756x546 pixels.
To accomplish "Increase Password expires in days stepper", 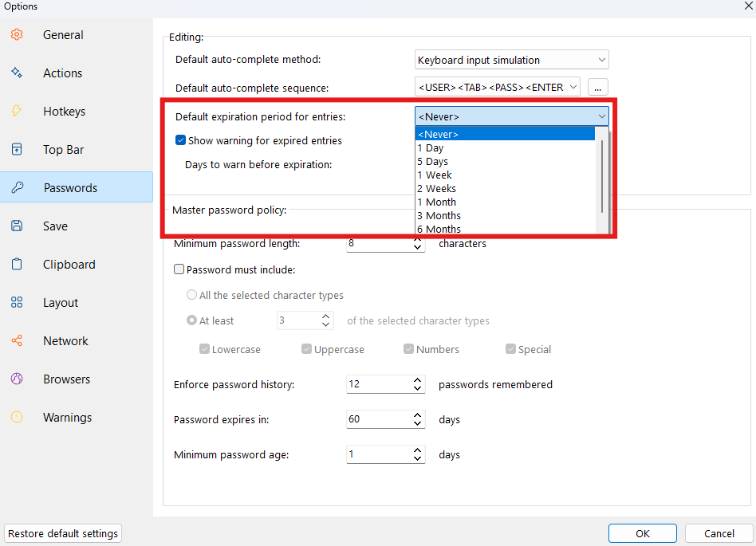I will [418, 414].
